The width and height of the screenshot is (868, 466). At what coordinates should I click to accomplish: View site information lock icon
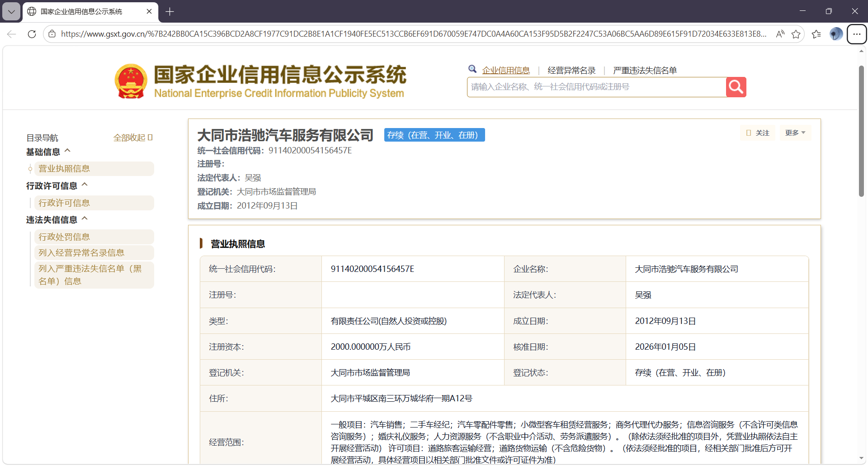(52, 34)
